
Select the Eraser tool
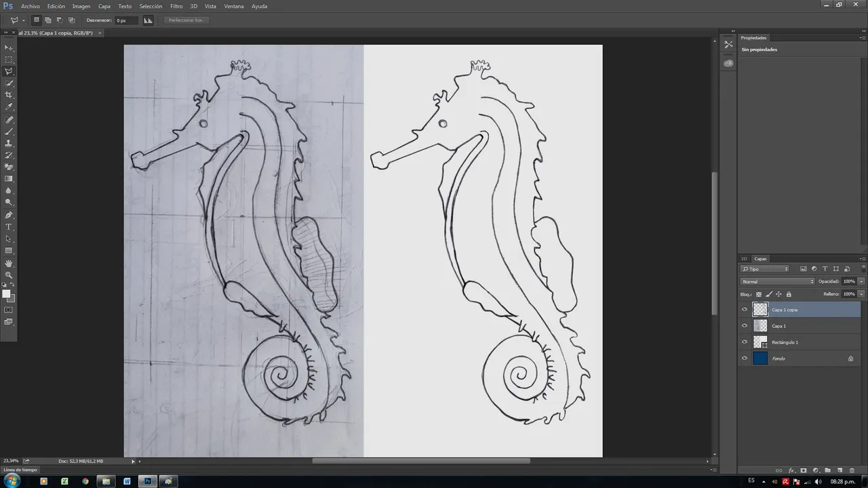coord(9,167)
